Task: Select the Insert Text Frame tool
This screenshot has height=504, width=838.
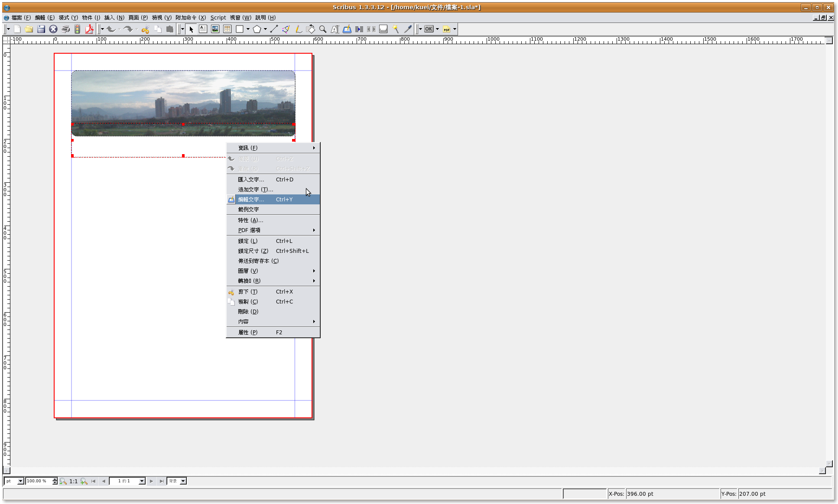Action: (x=203, y=29)
